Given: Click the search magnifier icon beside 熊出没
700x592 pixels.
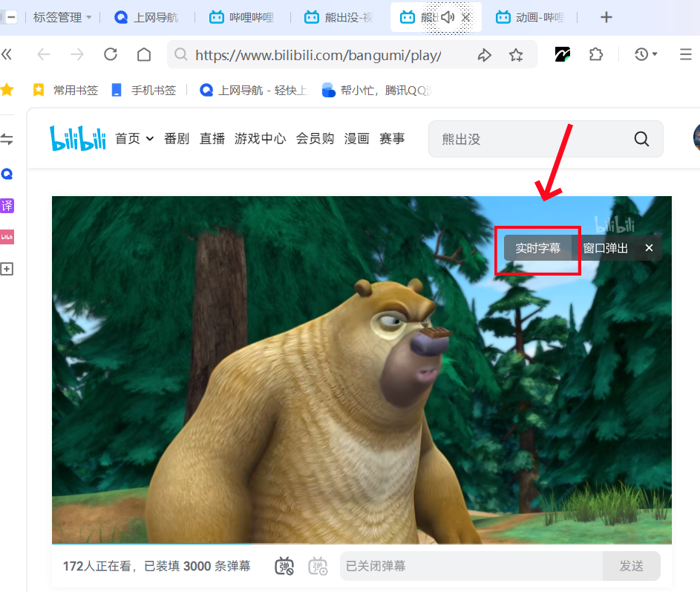Looking at the screenshot, I should pyautogui.click(x=641, y=139).
